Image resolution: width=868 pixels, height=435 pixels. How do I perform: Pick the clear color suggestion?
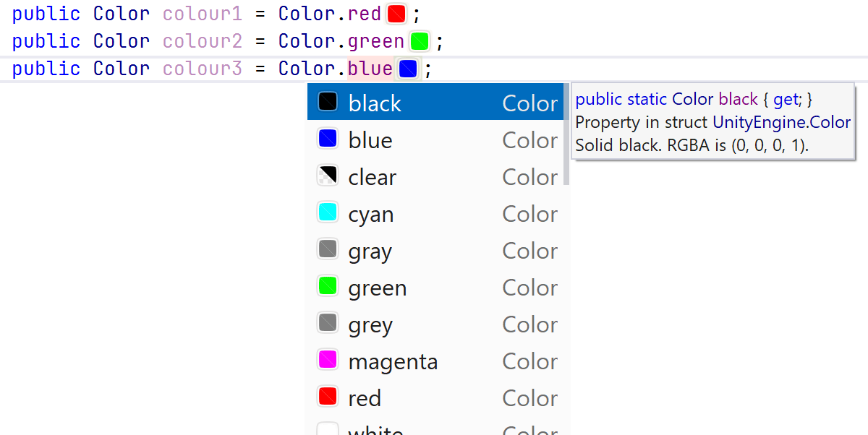(x=373, y=177)
